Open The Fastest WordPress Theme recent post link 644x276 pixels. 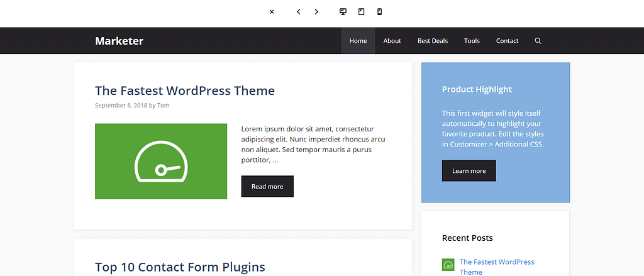coord(497,267)
